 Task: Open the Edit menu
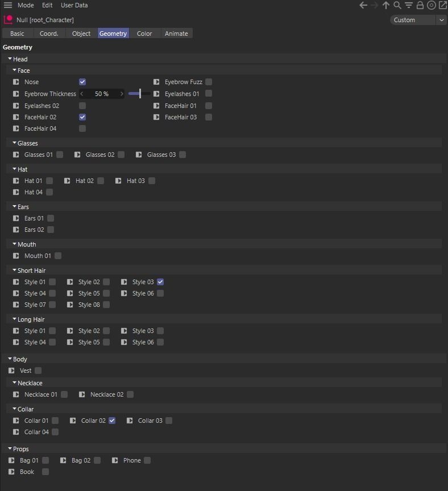click(47, 5)
